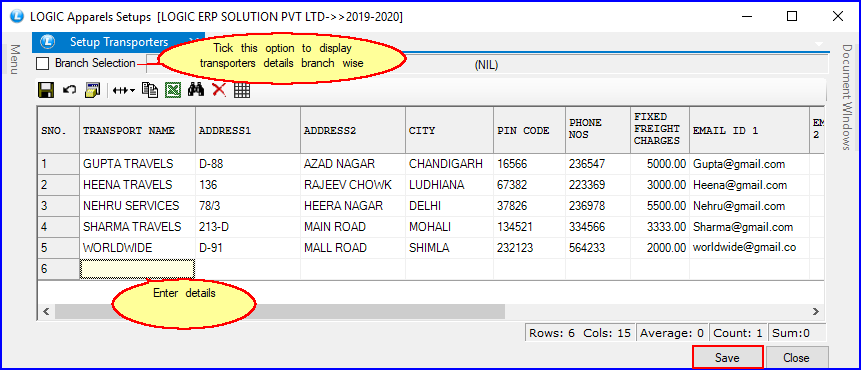Click the copy pages toolbar icon
This screenshot has height=370, width=861.
click(150, 90)
